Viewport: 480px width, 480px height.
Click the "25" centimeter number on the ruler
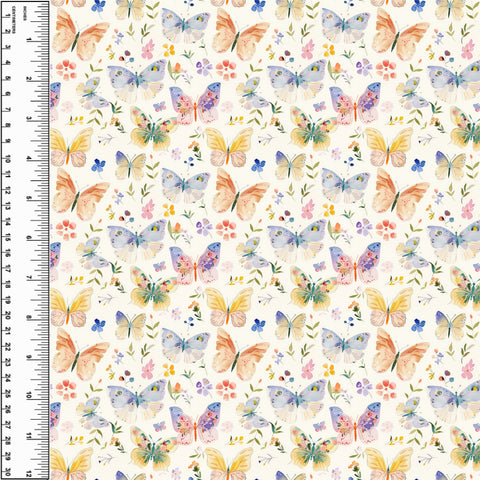pos(8,394)
